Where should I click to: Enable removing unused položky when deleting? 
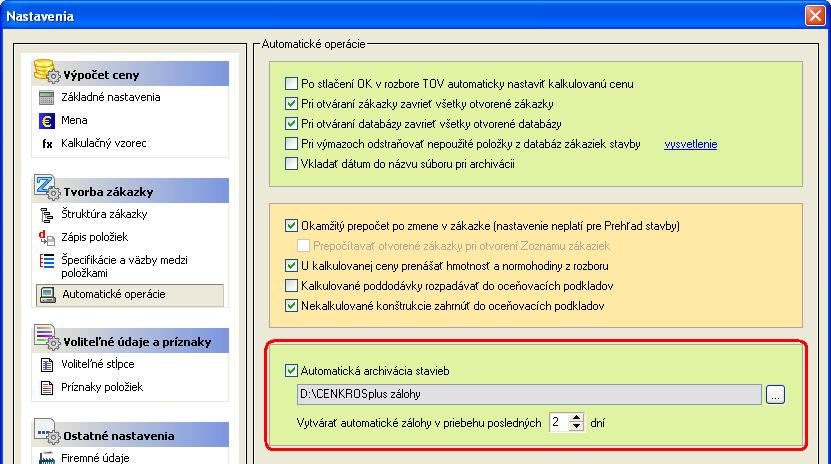point(291,144)
